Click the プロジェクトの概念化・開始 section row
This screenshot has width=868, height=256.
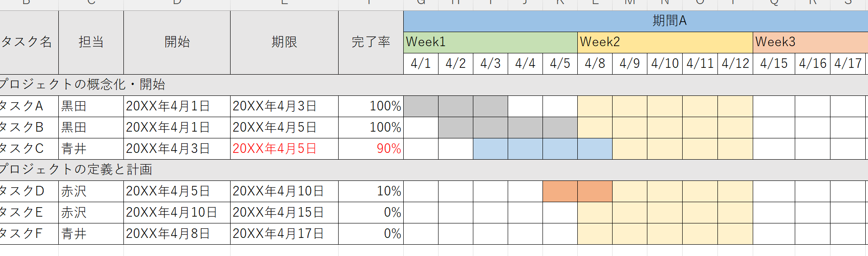point(82,85)
